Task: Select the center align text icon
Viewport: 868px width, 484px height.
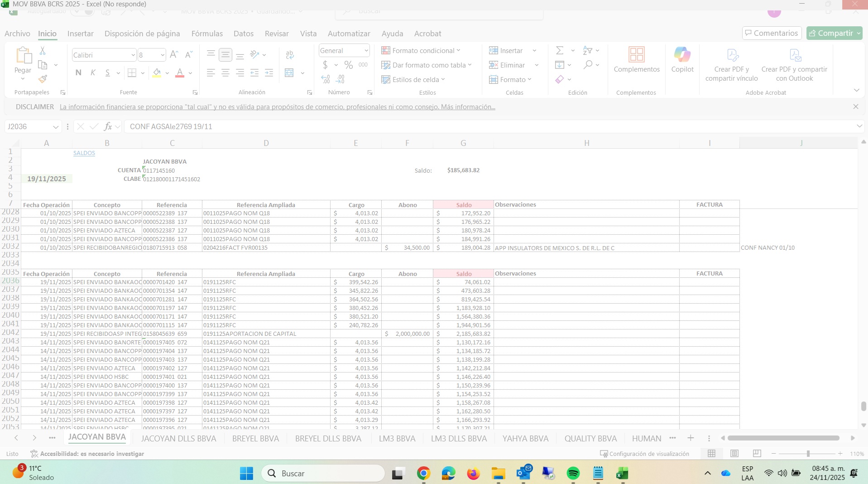Action: (225, 73)
